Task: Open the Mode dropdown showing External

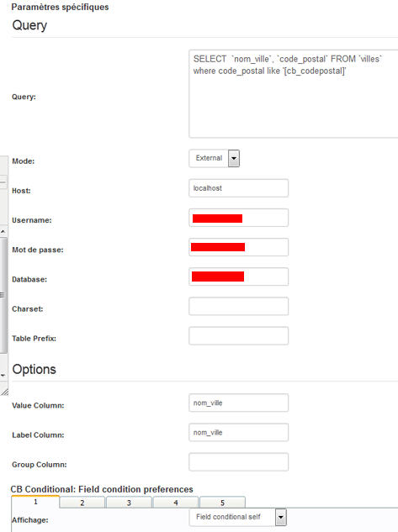Action: pos(214,158)
